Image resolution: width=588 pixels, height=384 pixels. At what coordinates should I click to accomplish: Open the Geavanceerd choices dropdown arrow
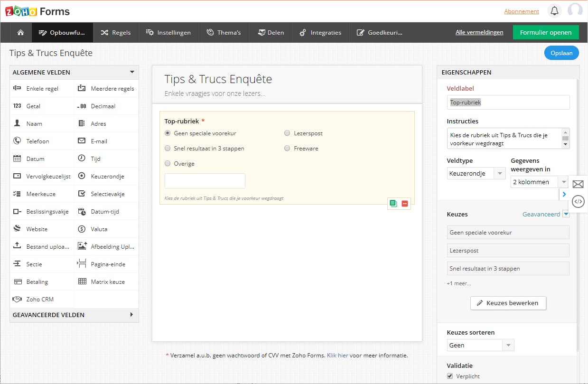point(566,214)
